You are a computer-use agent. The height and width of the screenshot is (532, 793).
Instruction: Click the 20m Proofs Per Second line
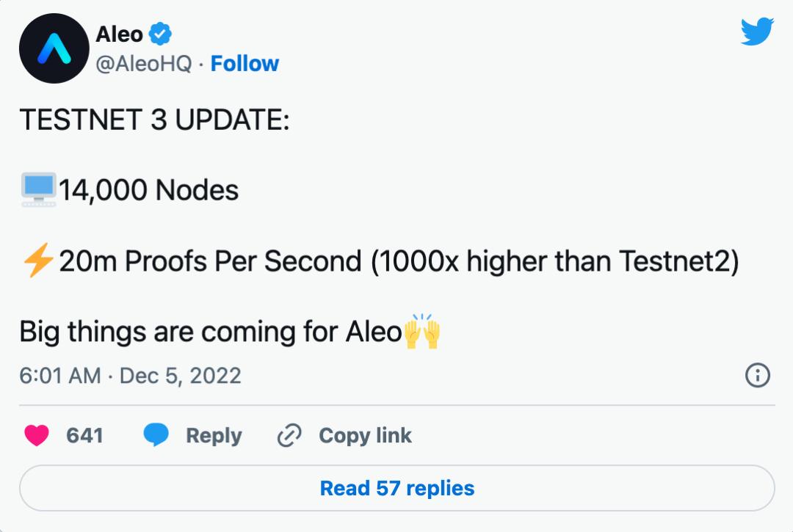(x=398, y=261)
